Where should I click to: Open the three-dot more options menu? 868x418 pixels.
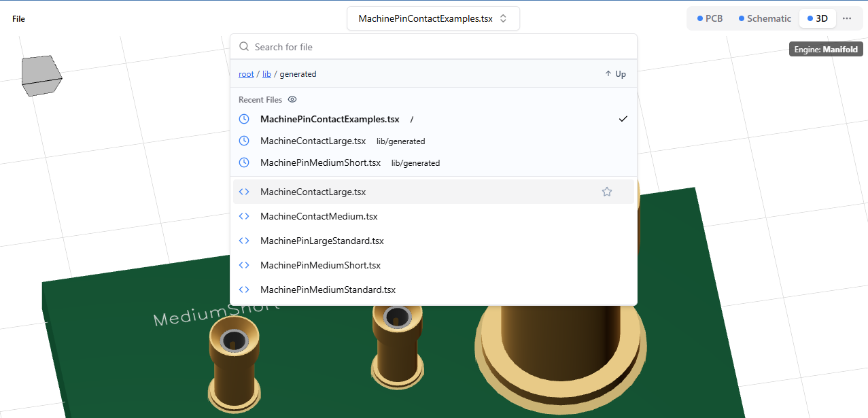click(847, 18)
